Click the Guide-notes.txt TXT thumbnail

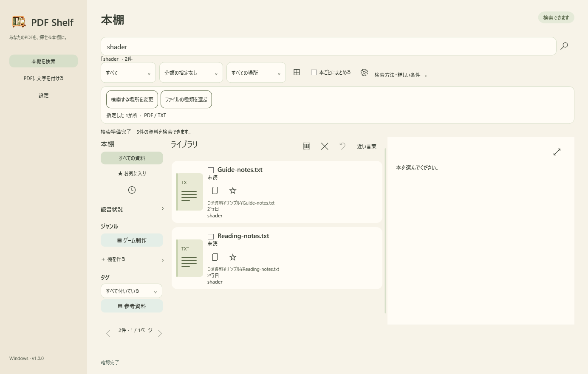pyautogui.click(x=189, y=192)
